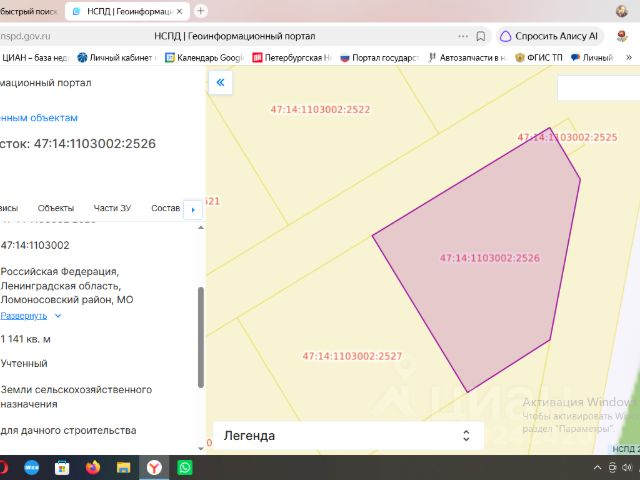Collapse the side panel with double-chevron button
The width and height of the screenshot is (640, 480).
(x=220, y=83)
